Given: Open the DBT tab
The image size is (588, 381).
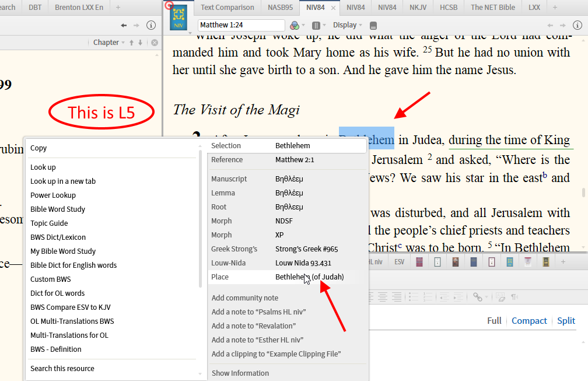Looking at the screenshot, I should point(35,7).
